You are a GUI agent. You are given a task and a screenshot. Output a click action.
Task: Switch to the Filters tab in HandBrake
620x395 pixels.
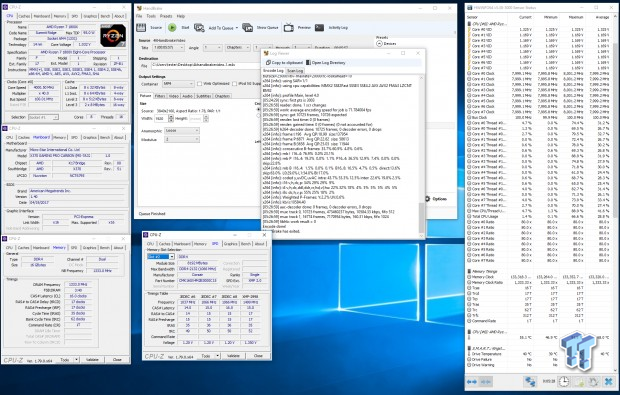[x=160, y=96]
